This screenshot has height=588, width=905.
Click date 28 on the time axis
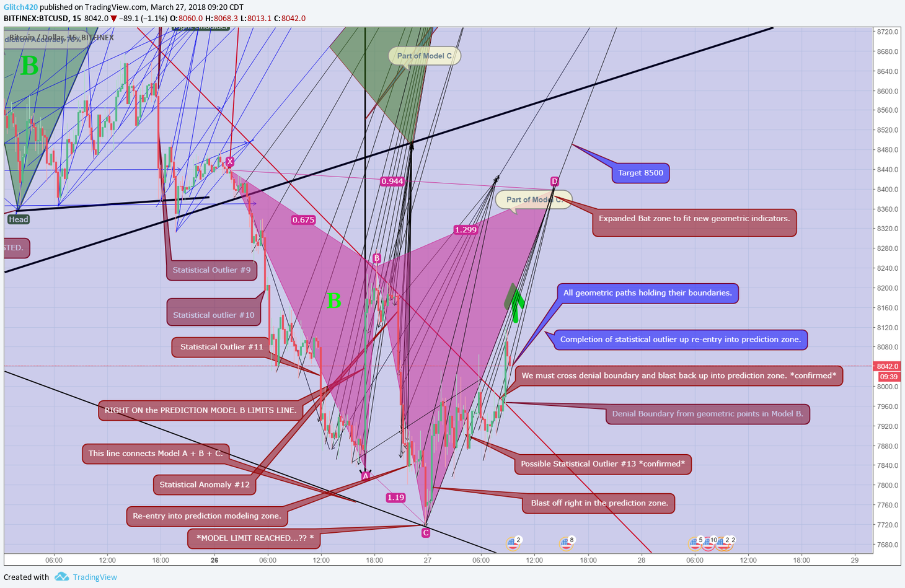642,560
